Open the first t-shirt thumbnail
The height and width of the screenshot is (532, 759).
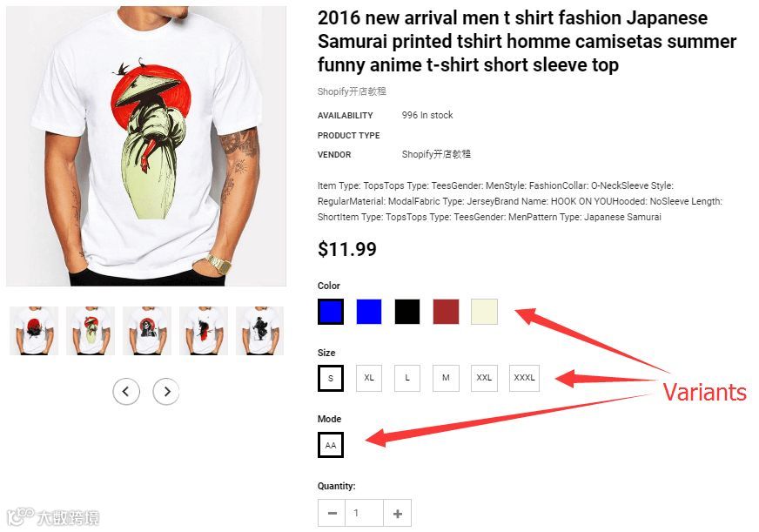34,331
